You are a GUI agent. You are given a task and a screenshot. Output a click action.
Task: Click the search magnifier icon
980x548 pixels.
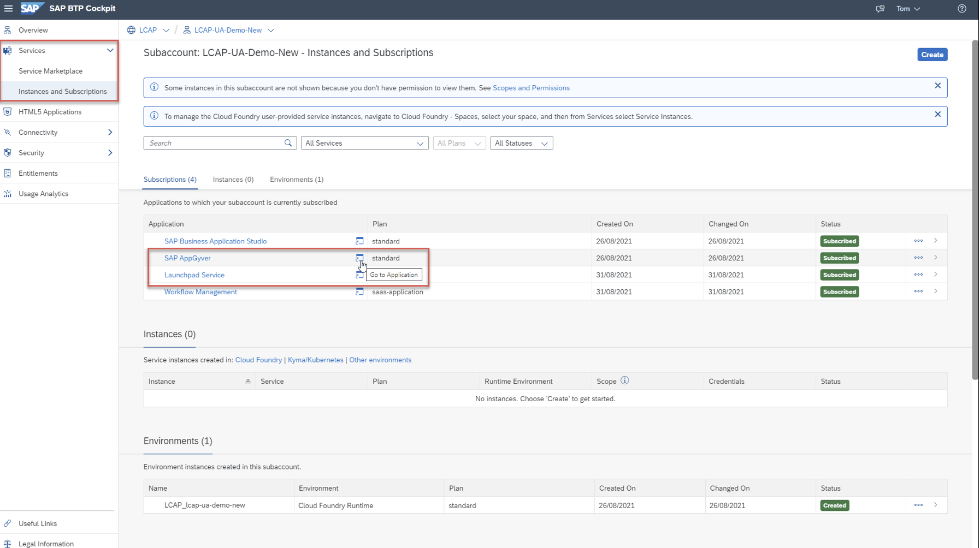[288, 143]
